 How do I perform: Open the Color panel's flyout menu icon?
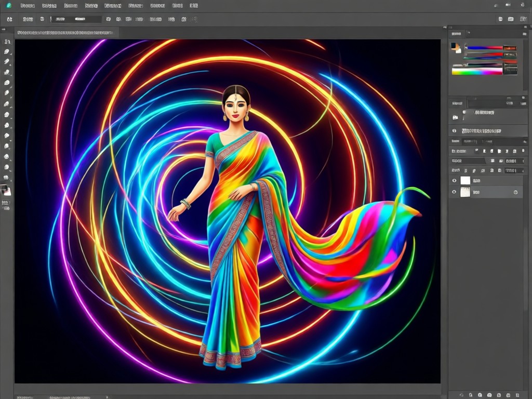tap(525, 34)
